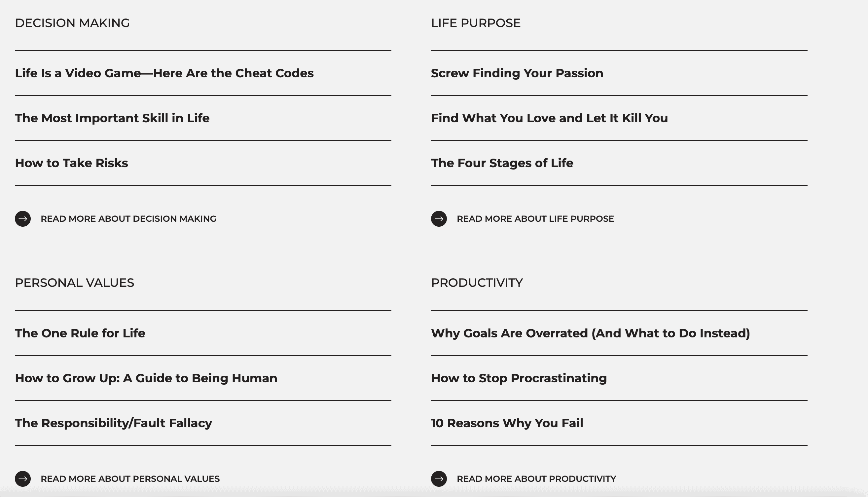Open "The Most Important Skill in Life"
Screen dimensions: 868x497
(x=112, y=118)
